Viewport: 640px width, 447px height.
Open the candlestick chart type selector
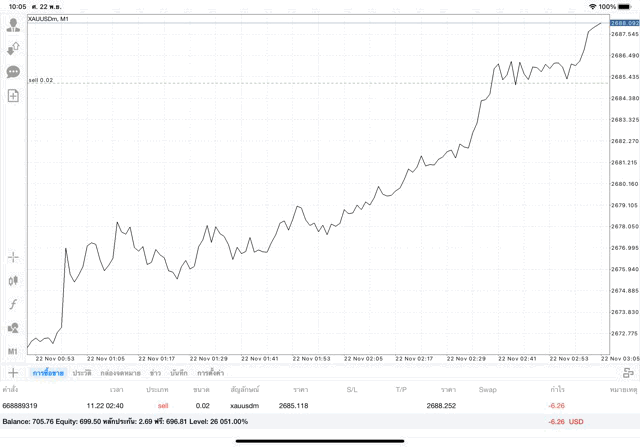(13, 281)
